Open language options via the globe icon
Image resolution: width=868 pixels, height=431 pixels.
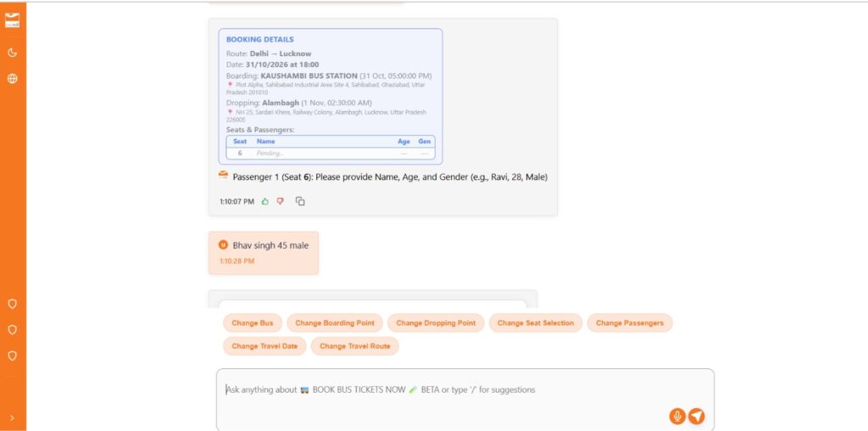[x=12, y=79]
